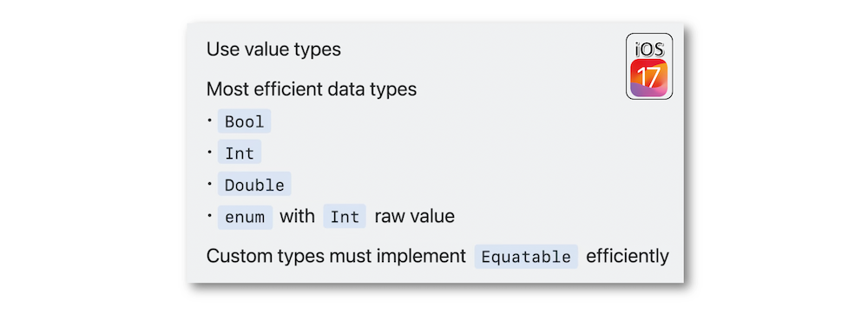Screen dimensions: 868x314
Task: Click the bullet point before enum
Action: tap(210, 214)
